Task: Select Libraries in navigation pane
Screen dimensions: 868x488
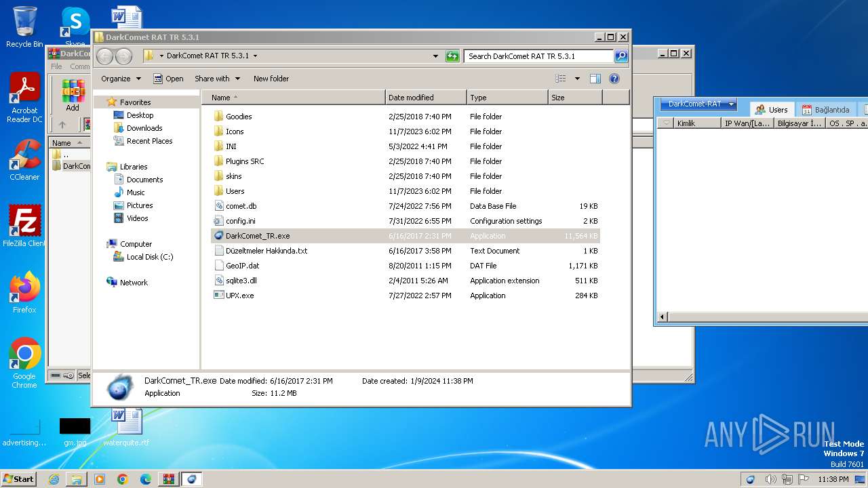Action: click(x=133, y=167)
